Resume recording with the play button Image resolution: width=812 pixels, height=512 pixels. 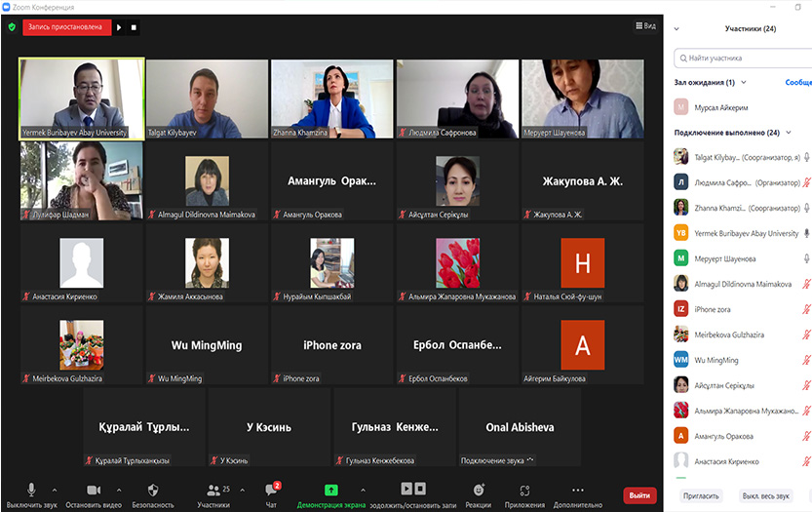(x=120, y=27)
